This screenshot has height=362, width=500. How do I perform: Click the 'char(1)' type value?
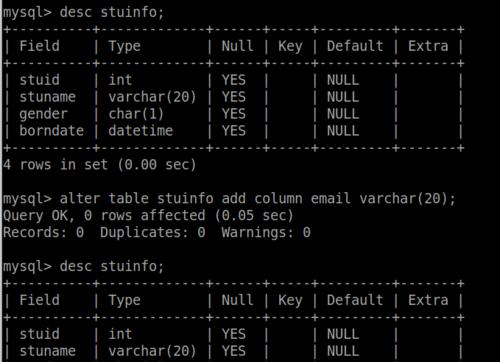[x=136, y=114]
